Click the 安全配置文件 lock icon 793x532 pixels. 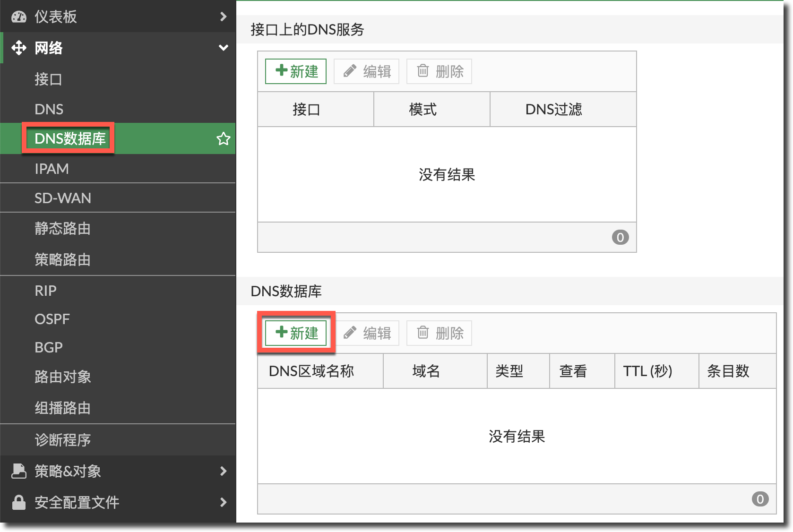tap(19, 502)
